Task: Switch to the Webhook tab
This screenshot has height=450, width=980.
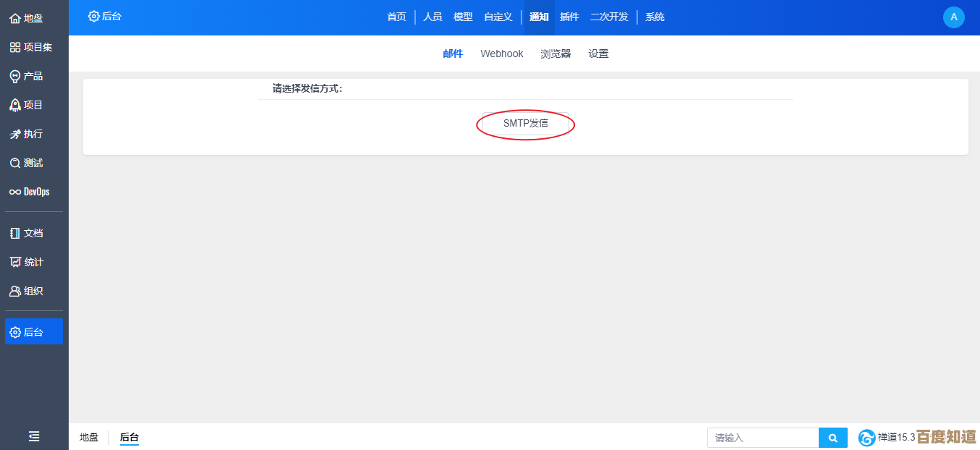Action: [501, 53]
